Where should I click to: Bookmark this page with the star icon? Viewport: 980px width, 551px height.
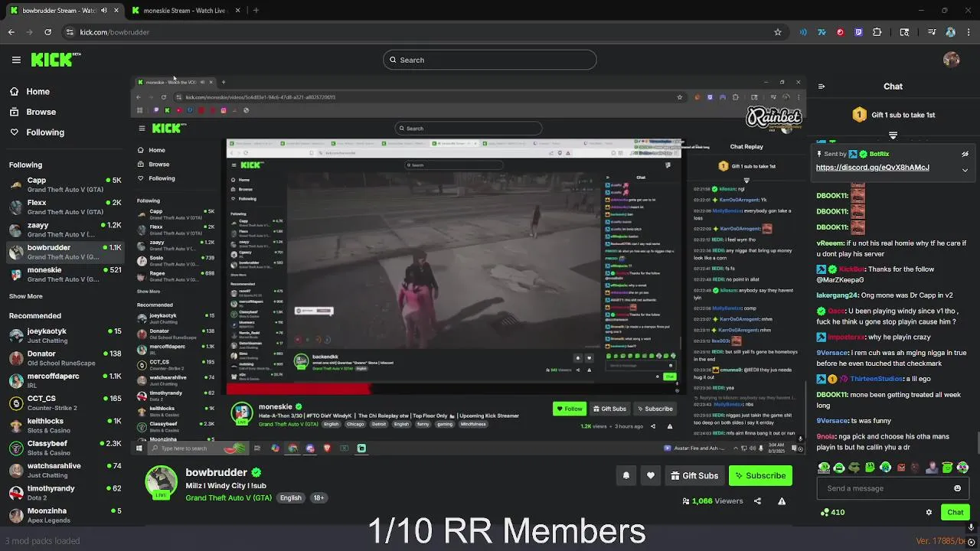point(778,32)
